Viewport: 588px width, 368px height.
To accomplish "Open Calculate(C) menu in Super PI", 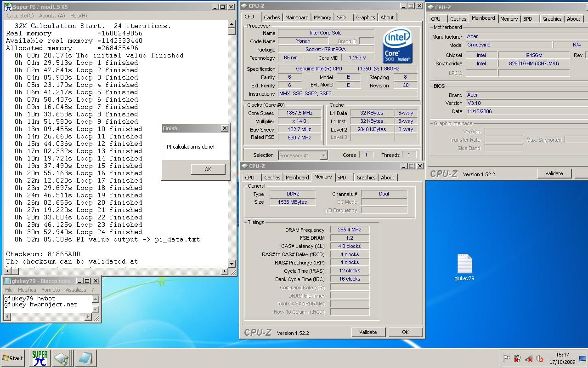I will tap(20, 16).
